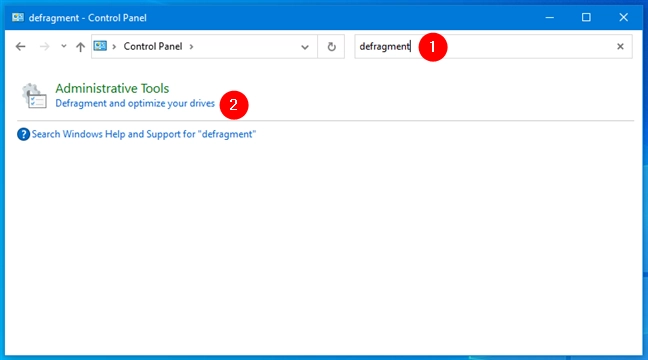Click the Control Panel icon in address bar
The image size is (648, 360).
tap(100, 46)
